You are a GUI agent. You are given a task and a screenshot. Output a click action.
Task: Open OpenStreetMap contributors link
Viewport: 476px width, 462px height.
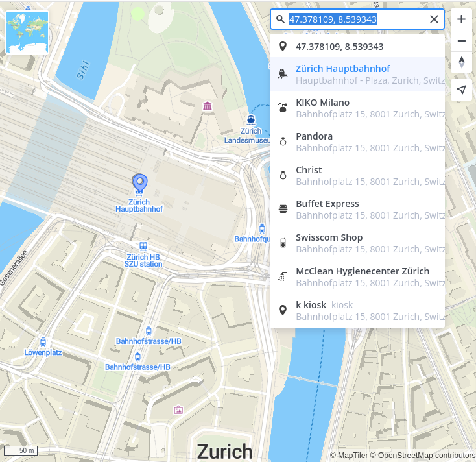427,456
